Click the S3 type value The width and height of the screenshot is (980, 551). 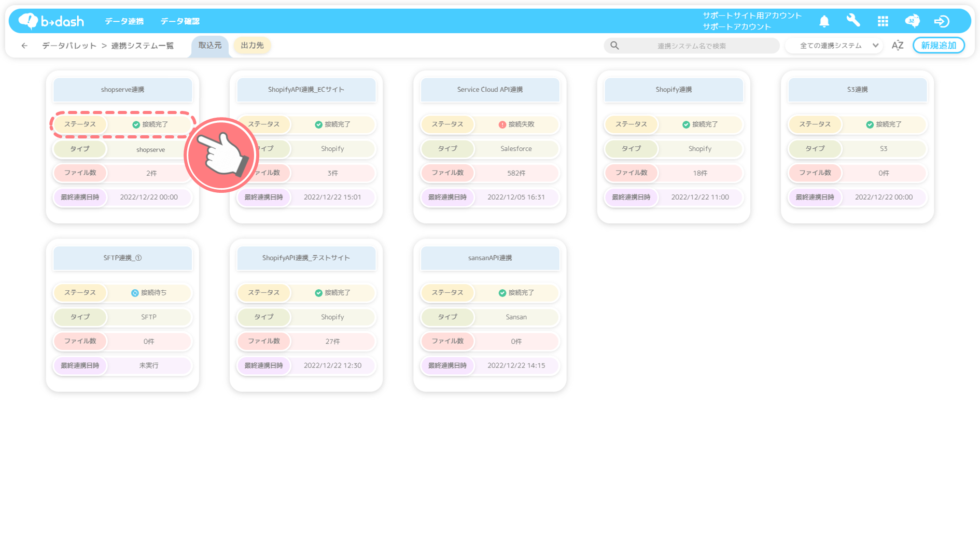pyautogui.click(x=884, y=149)
